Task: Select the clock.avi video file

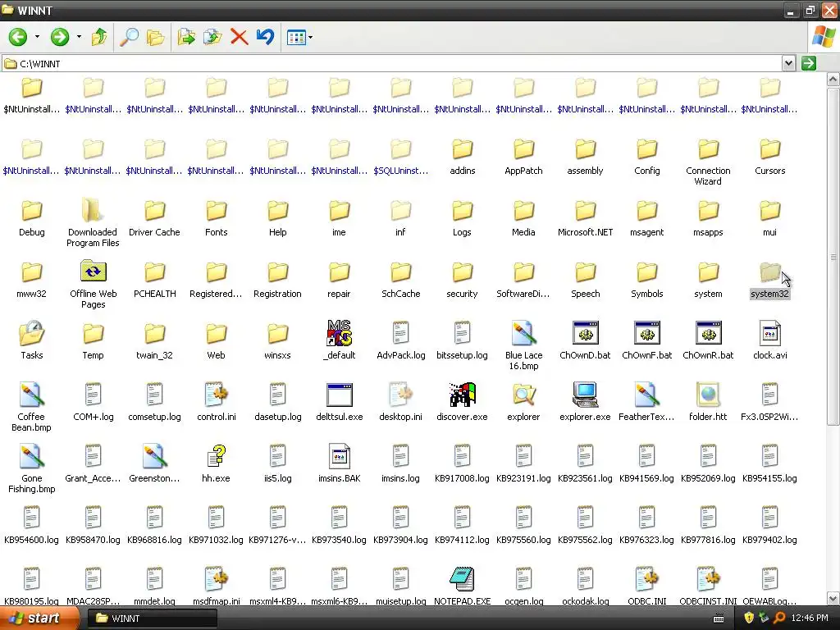Action: tap(769, 340)
